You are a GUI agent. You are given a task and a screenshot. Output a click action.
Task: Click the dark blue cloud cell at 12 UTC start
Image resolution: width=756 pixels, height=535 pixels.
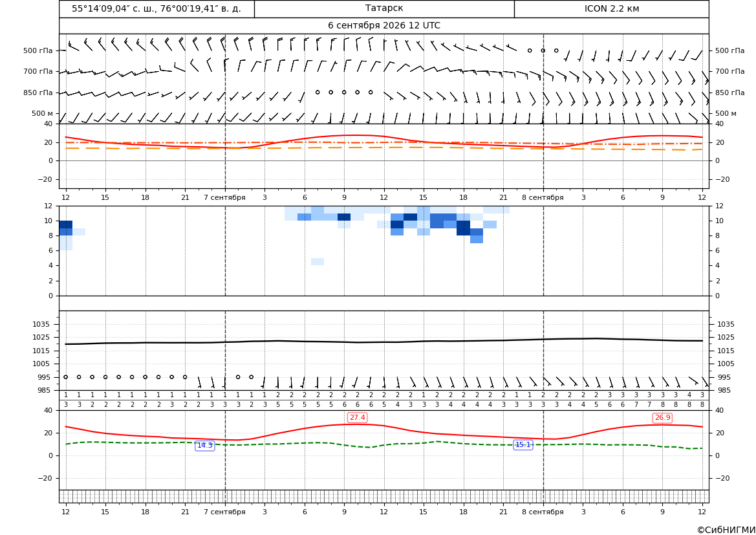tap(65, 224)
